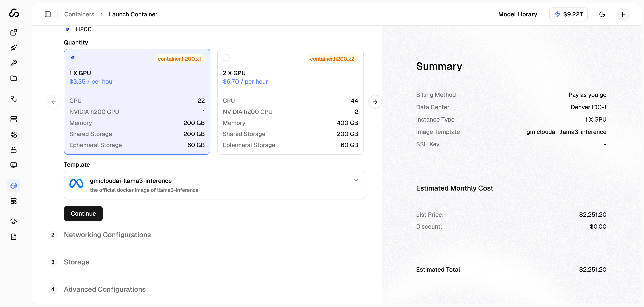Screen dimensions: 644x307
Task: Select the 2 X GPU radio option
Action: click(x=226, y=58)
